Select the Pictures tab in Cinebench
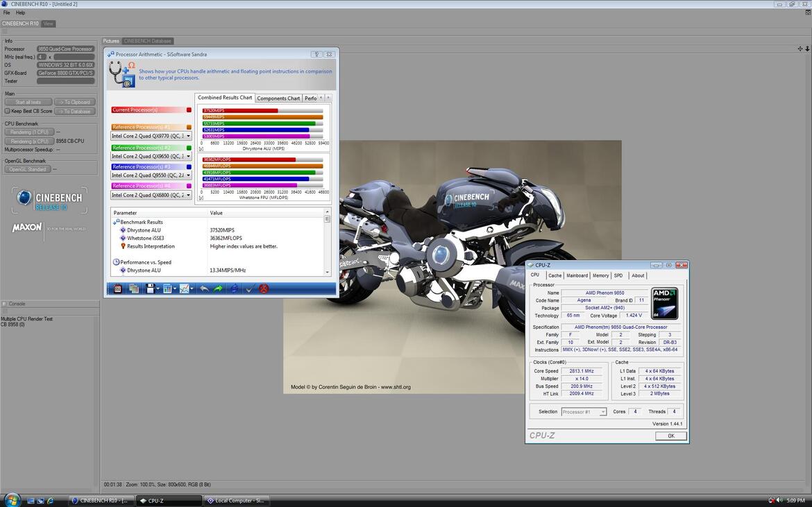Viewport: 812px width, 507px height. coord(111,41)
